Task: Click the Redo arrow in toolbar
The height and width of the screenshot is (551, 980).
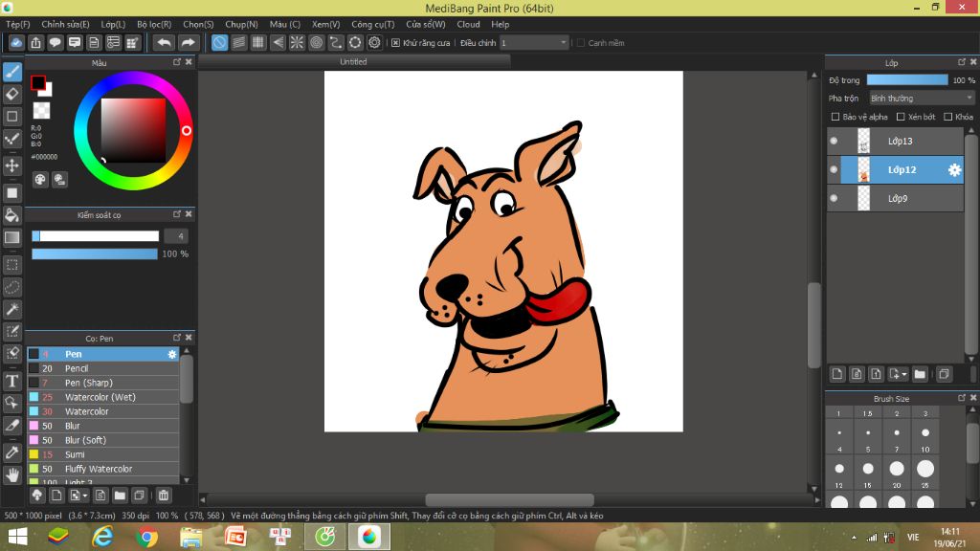Action: (x=188, y=42)
